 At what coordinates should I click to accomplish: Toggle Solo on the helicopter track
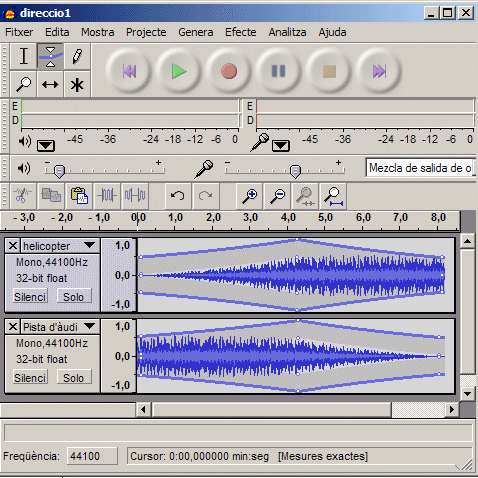(74, 296)
